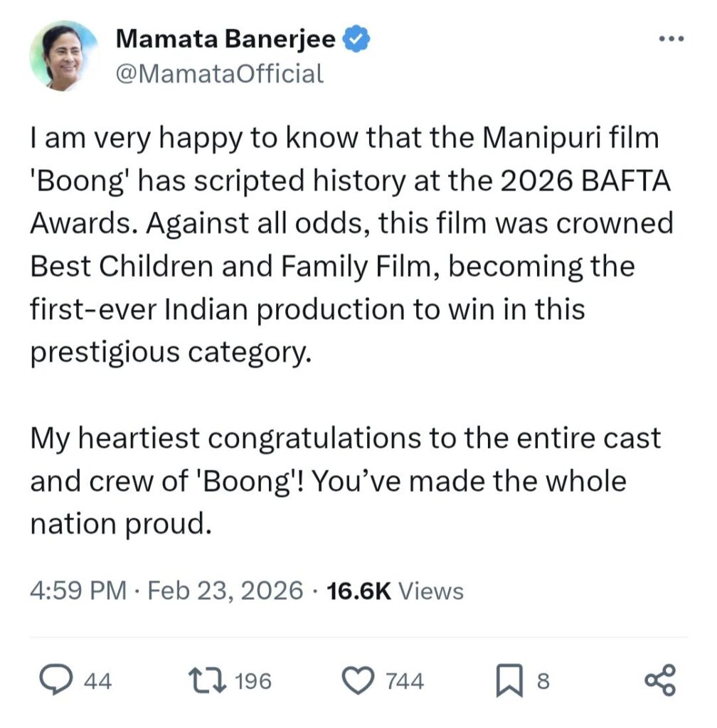Click the Mamata Banerjee display name
The width and height of the screenshot is (717, 728).
click(225, 40)
